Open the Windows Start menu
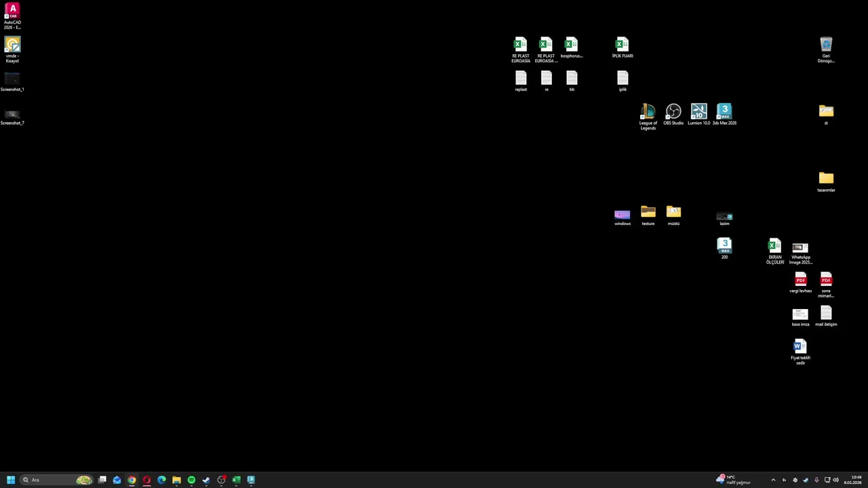Screen dimensions: 868x488 [x=10, y=480]
